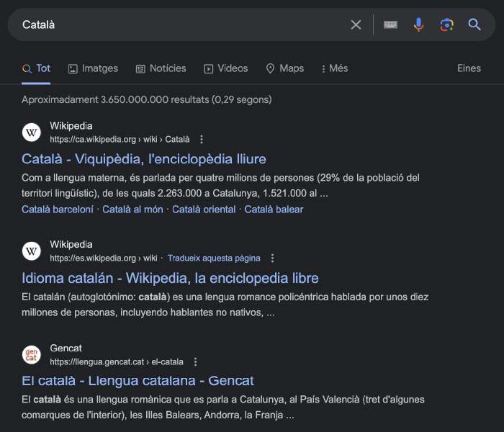Submit search using the magnifying glass icon
This screenshot has height=432, width=504.
474,24
